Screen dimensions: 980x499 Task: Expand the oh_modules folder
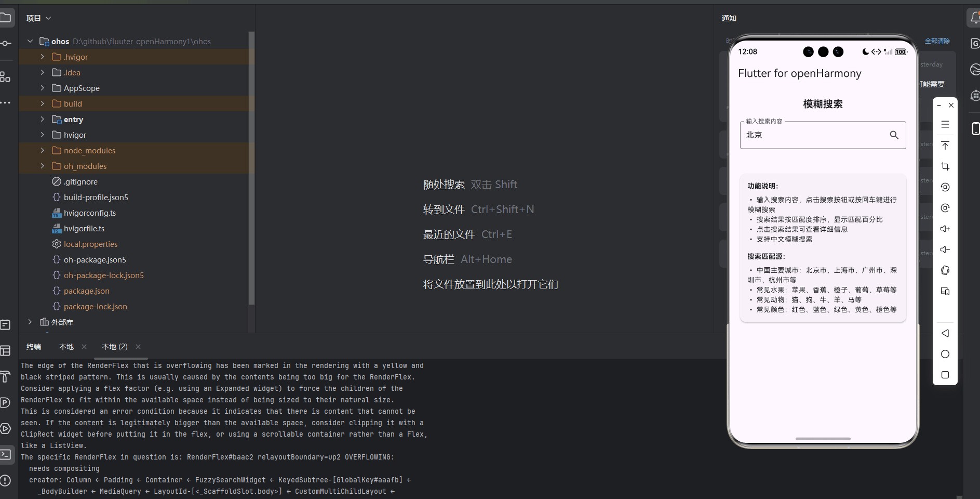43,166
